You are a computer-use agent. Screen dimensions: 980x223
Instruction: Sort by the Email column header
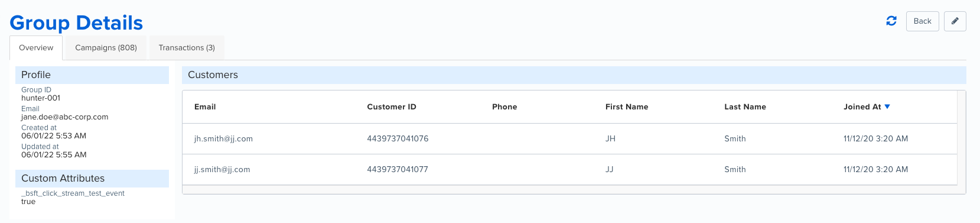205,107
